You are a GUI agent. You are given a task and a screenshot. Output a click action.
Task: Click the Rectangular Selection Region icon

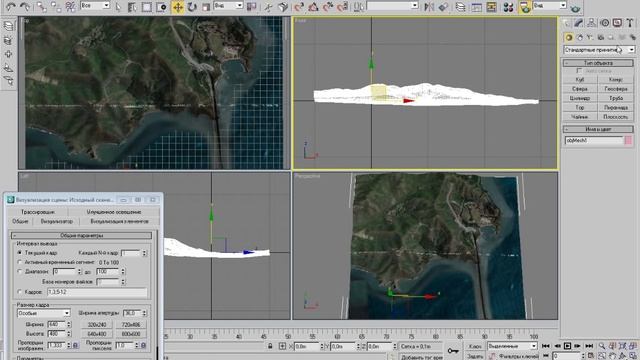tap(147, 7)
